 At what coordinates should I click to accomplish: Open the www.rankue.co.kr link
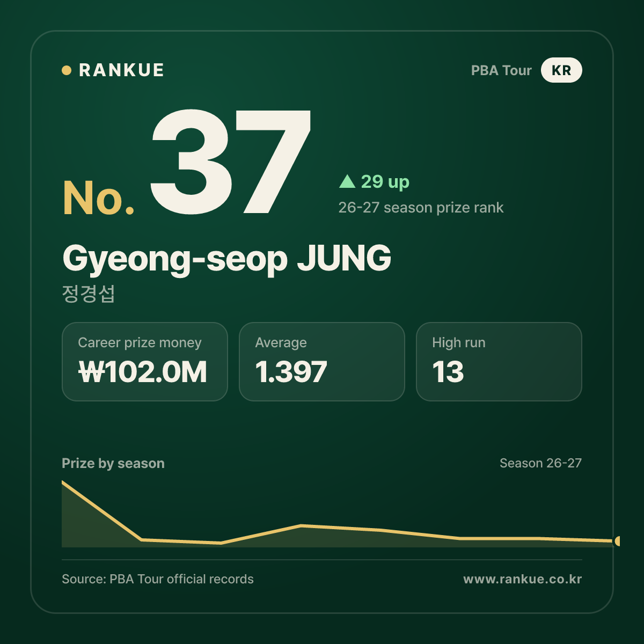click(x=523, y=579)
